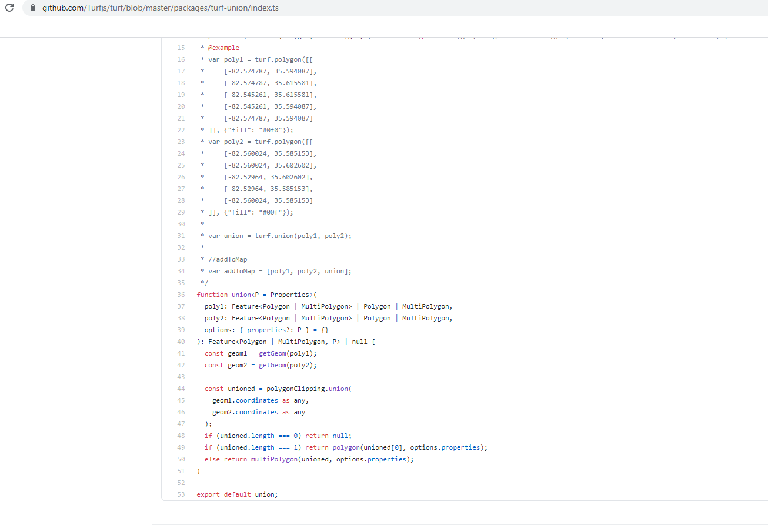Select line number 49 in the gutter
The image size is (768, 532).
181,447
